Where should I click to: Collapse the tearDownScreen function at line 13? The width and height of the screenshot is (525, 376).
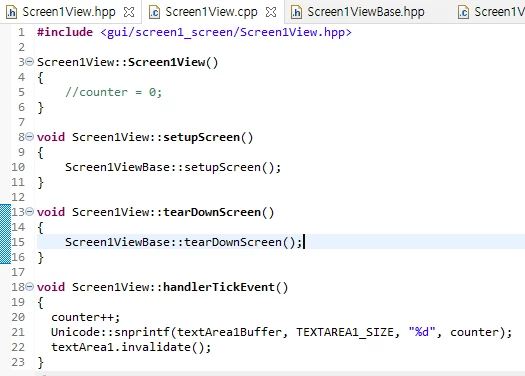coord(30,212)
